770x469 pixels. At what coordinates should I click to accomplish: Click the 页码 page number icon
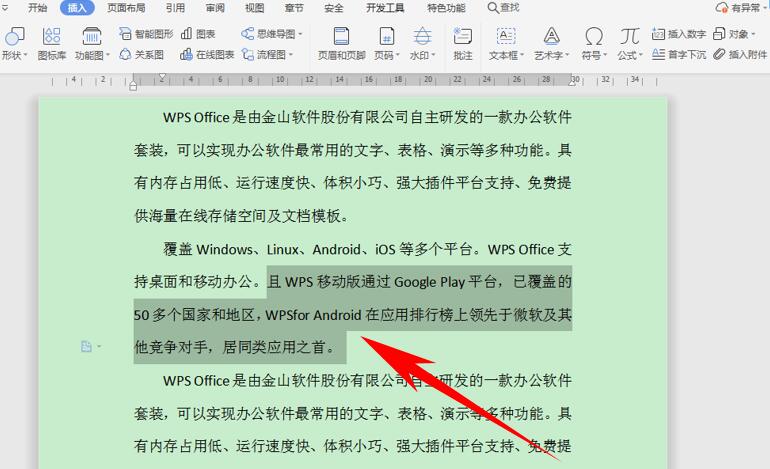(x=386, y=37)
